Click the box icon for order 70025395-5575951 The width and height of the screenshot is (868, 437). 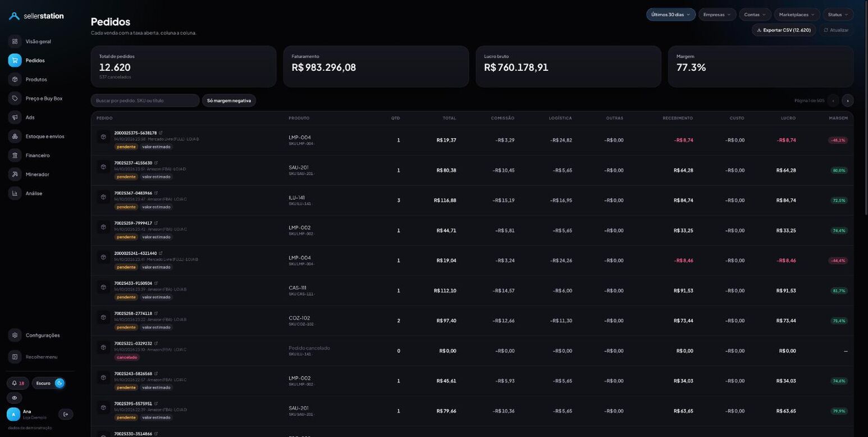(x=103, y=407)
